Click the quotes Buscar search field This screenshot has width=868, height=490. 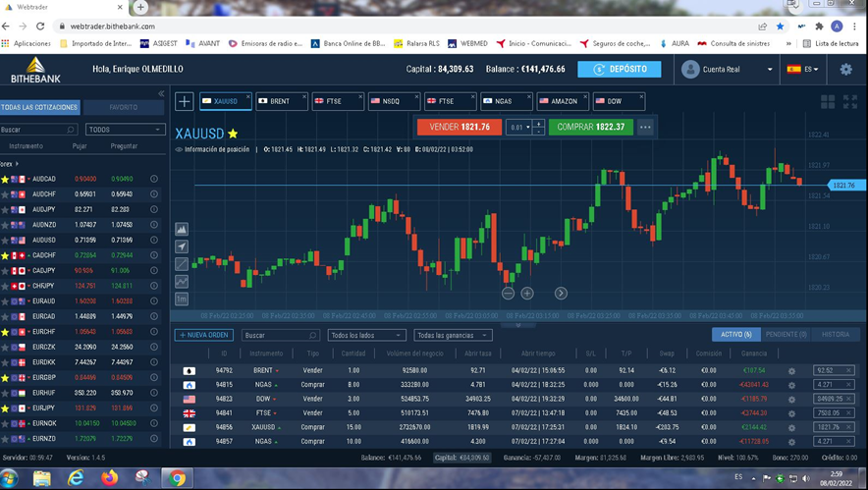pyautogui.click(x=37, y=130)
